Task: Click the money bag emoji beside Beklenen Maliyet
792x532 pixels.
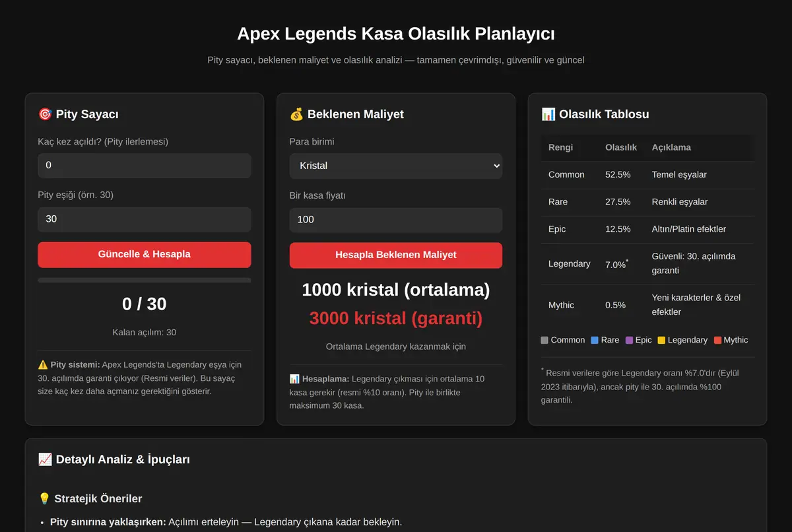Action: pyautogui.click(x=296, y=114)
